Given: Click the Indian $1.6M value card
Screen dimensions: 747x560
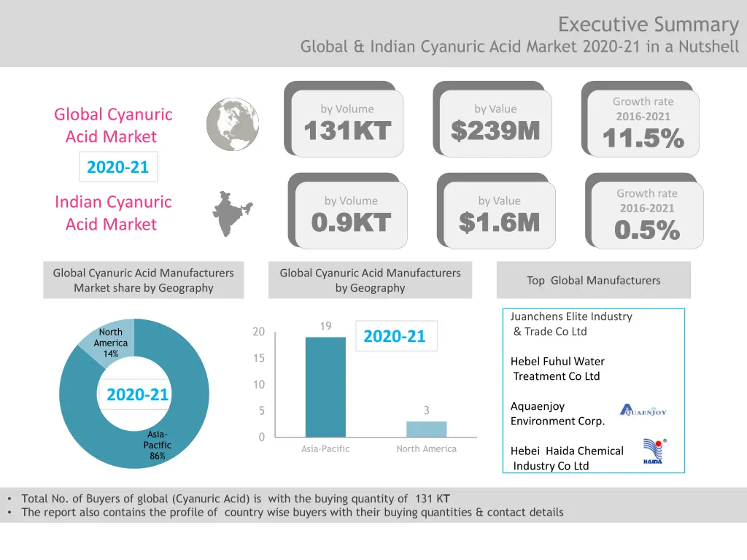Looking at the screenshot, I should [x=499, y=215].
